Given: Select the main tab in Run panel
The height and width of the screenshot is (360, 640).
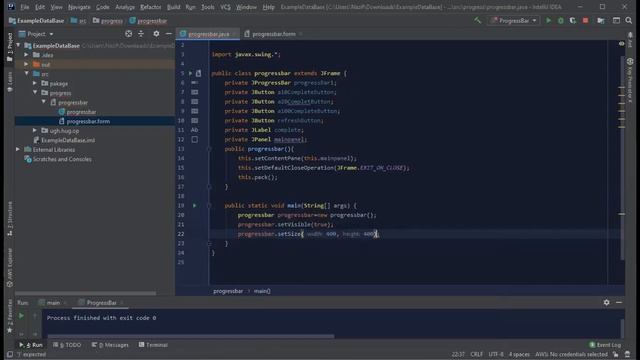Looking at the screenshot, I should click(x=53, y=302).
